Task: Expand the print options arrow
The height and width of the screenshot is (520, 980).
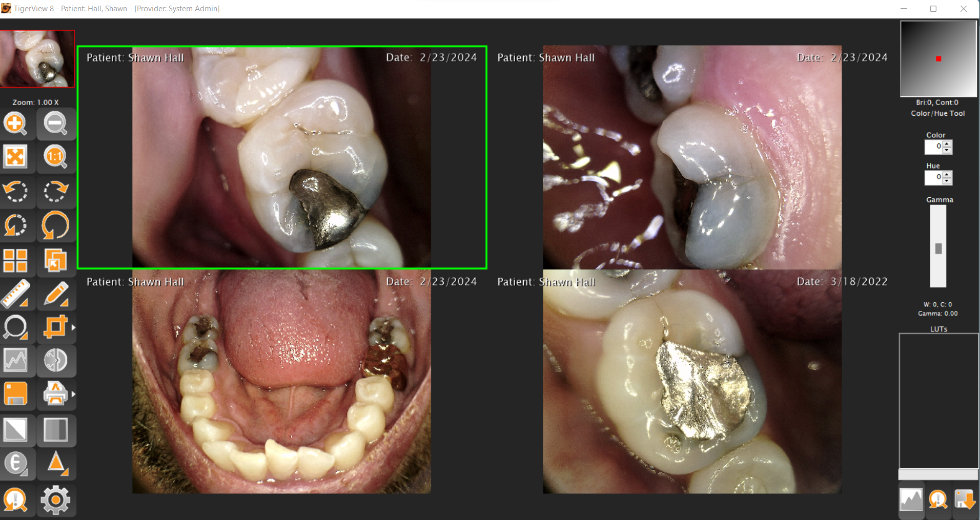Action: pyautogui.click(x=74, y=394)
